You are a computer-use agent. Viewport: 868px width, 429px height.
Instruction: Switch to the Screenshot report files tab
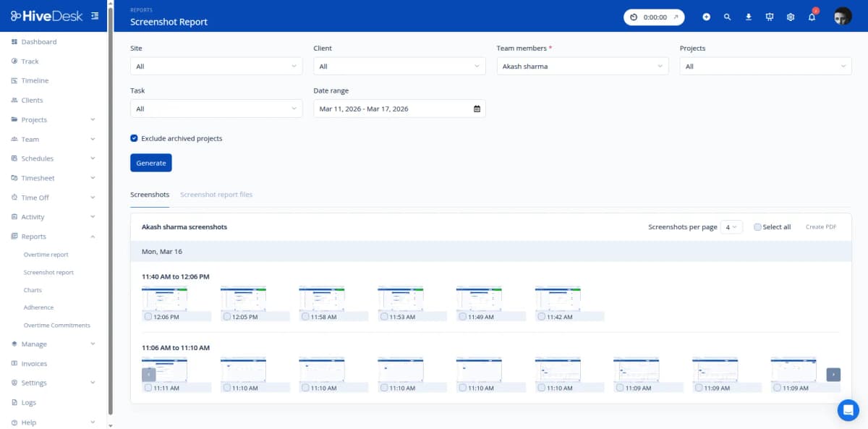[x=216, y=194]
